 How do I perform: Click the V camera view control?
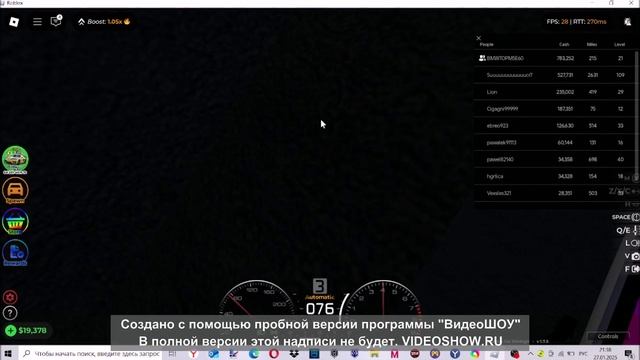coord(632,256)
